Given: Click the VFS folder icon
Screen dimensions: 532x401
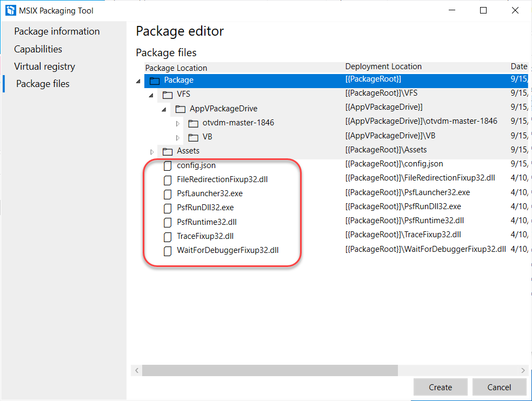Looking at the screenshot, I should pos(168,95).
